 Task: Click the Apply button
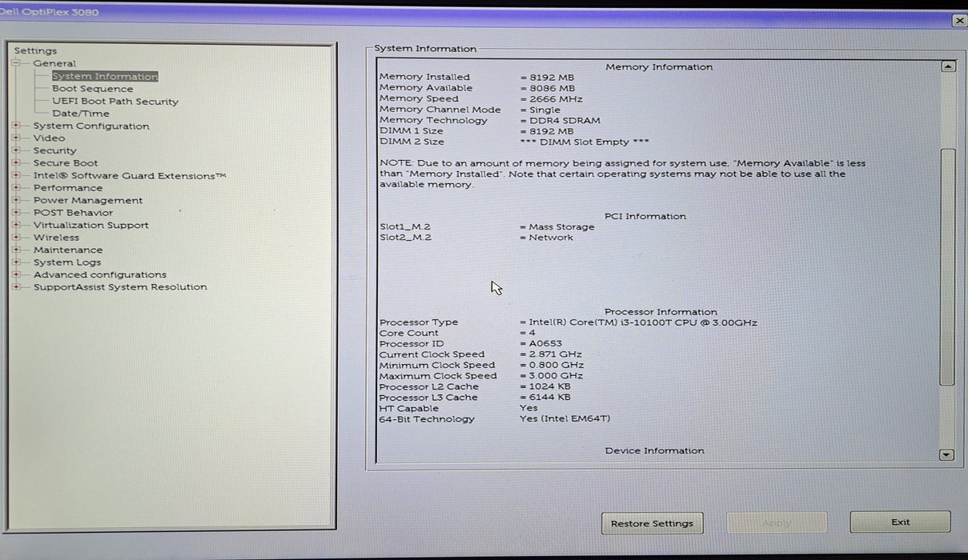[x=776, y=523]
